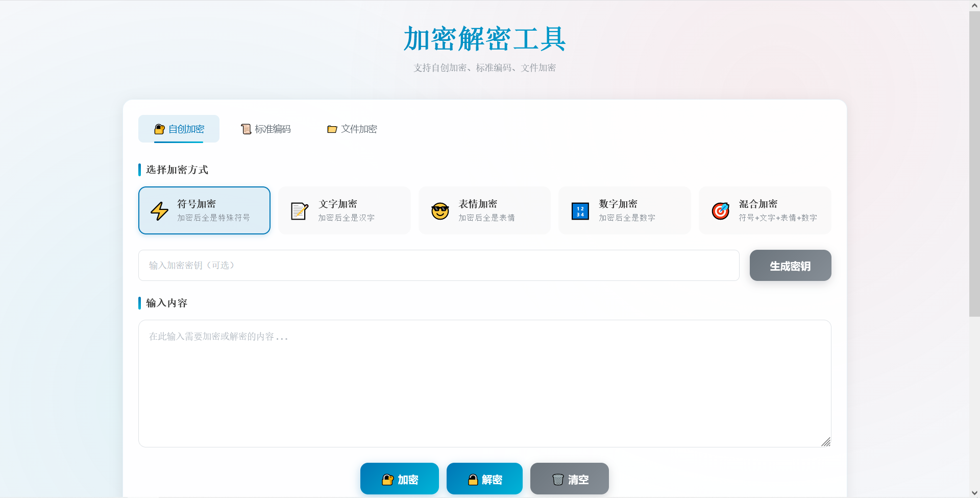Image resolution: width=980 pixels, height=498 pixels.
Task: Click the page scrollbar down arrow
Action: tap(974, 493)
